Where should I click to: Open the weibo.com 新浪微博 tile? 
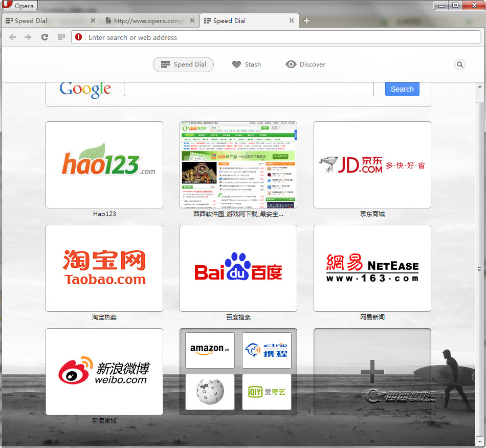[x=104, y=372]
